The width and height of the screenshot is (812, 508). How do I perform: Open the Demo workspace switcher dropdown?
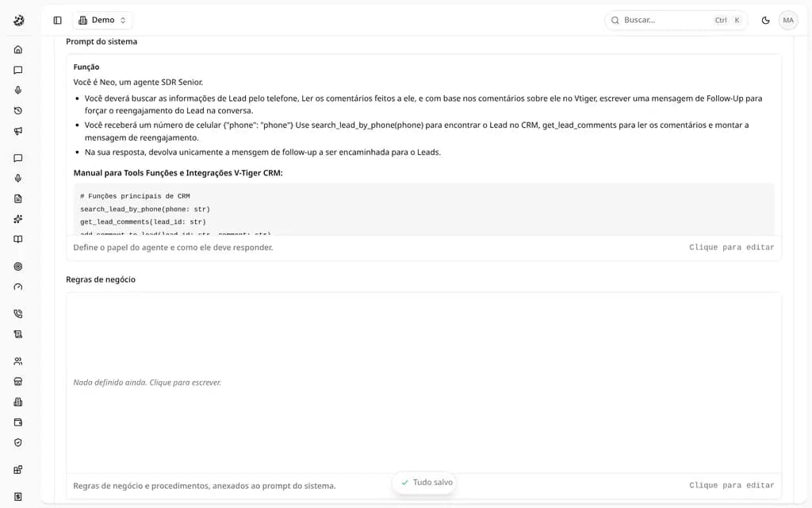point(102,20)
